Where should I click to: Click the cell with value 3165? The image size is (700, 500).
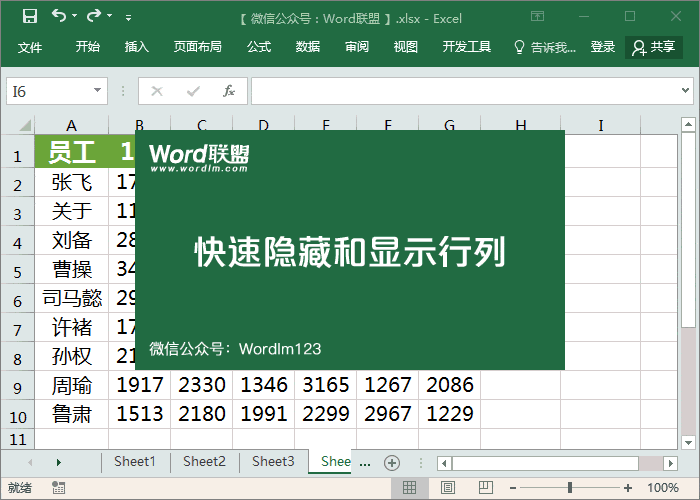(325, 385)
